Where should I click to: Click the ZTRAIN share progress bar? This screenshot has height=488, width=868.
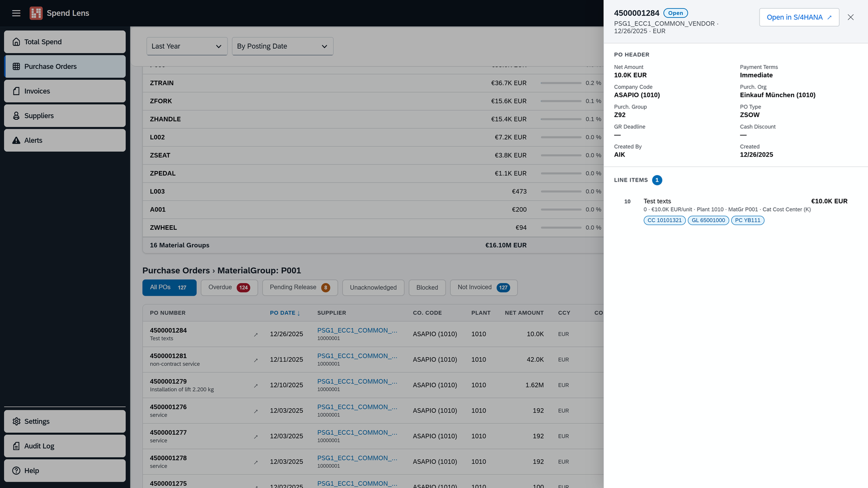tap(561, 83)
